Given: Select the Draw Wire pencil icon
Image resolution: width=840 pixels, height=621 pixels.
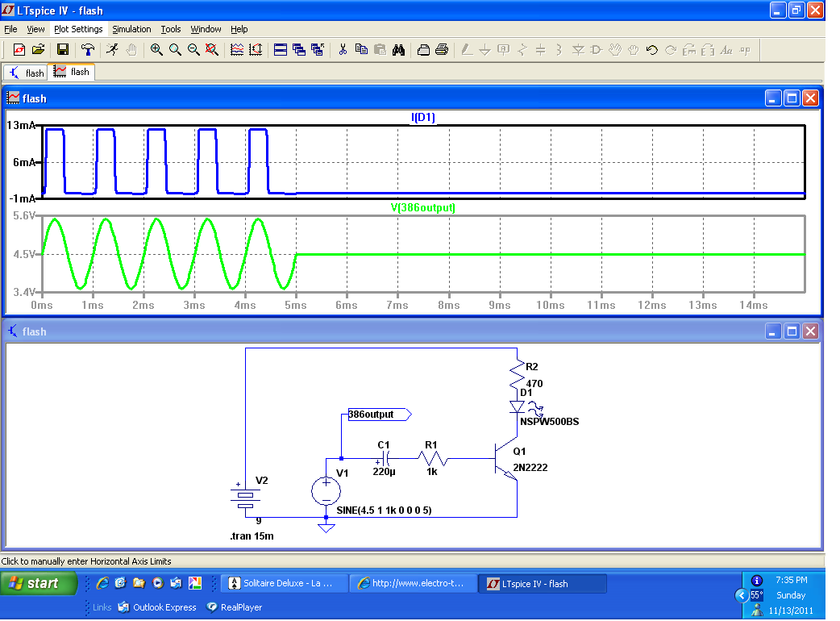Looking at the screenshot, I should [467, 50].
